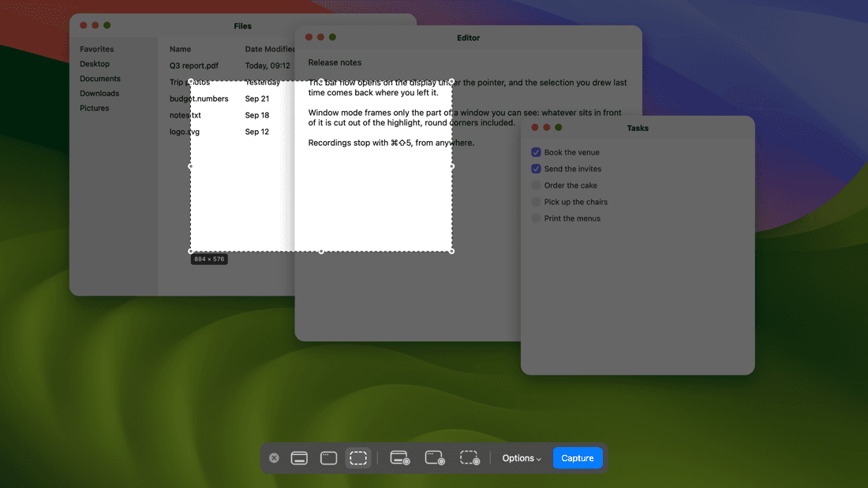Click the selection's left-middle resize handle
Image resolution: width=868 pixels, height=488 pixels.
[191, 166]
